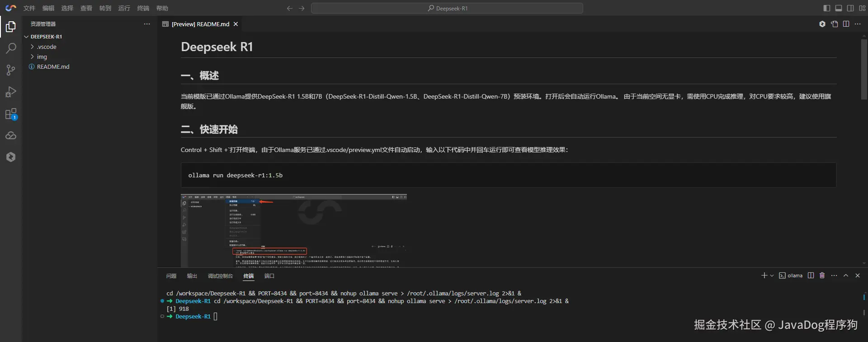The width and height of the screenshot is (868, 342).
Task: Open the hexagon plugin icon in activity bar
Action: (11, 157)
